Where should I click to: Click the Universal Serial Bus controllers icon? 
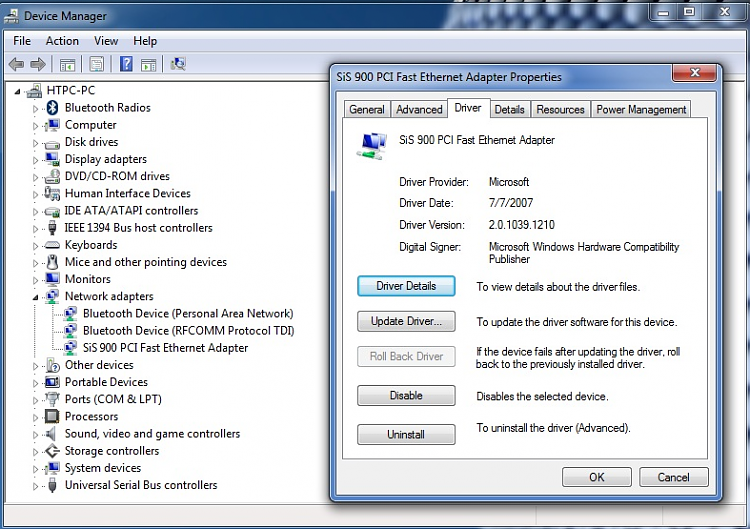click(52, 485)
